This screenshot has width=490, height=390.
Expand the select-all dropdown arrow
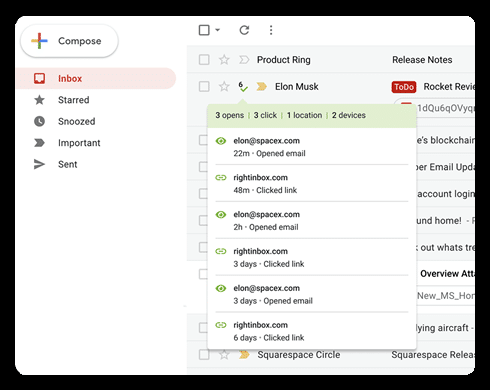[x=218, y=30]
